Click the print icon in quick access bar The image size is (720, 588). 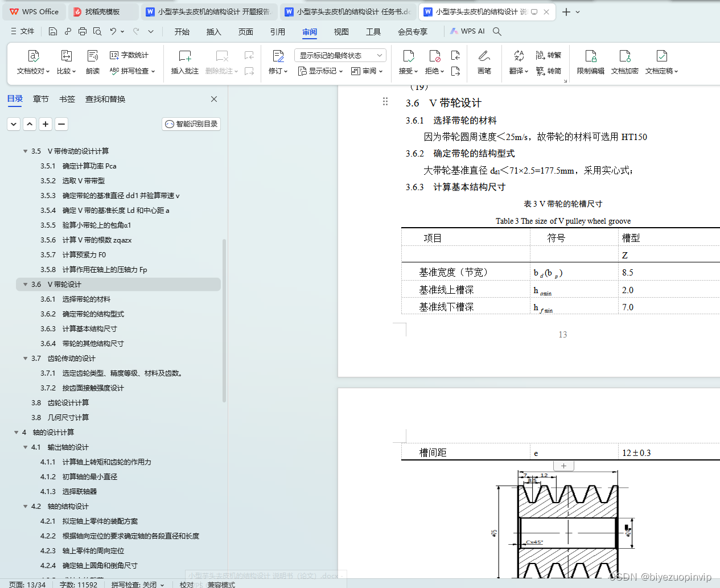click(x=83, y=31)
